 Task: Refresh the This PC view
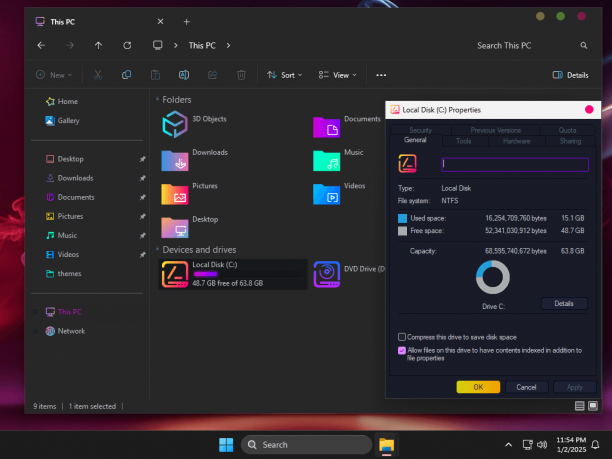click(127, 46)
